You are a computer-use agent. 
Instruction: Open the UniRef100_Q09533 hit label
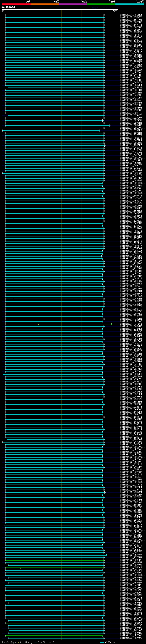pyautogui.click(x=131, y=349)
